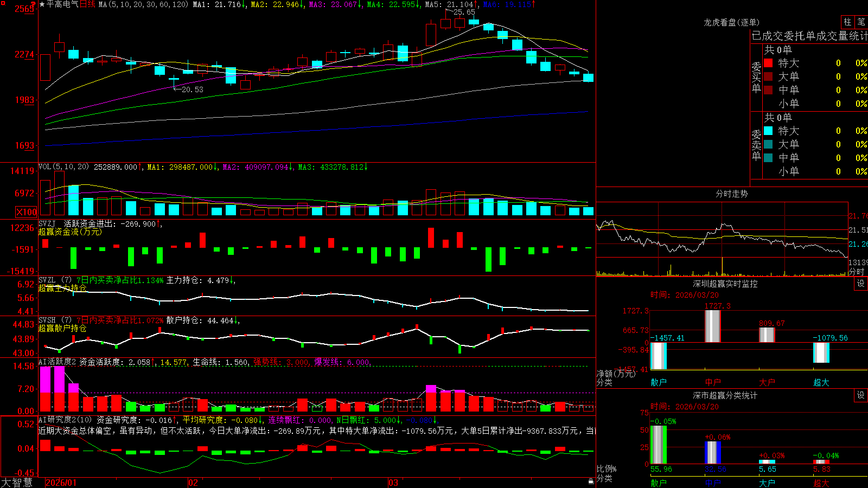The height and width of the screenshot is (488, 868).
Task: Click the teal 中单 sell-order swatch
Action: [768, 158]
